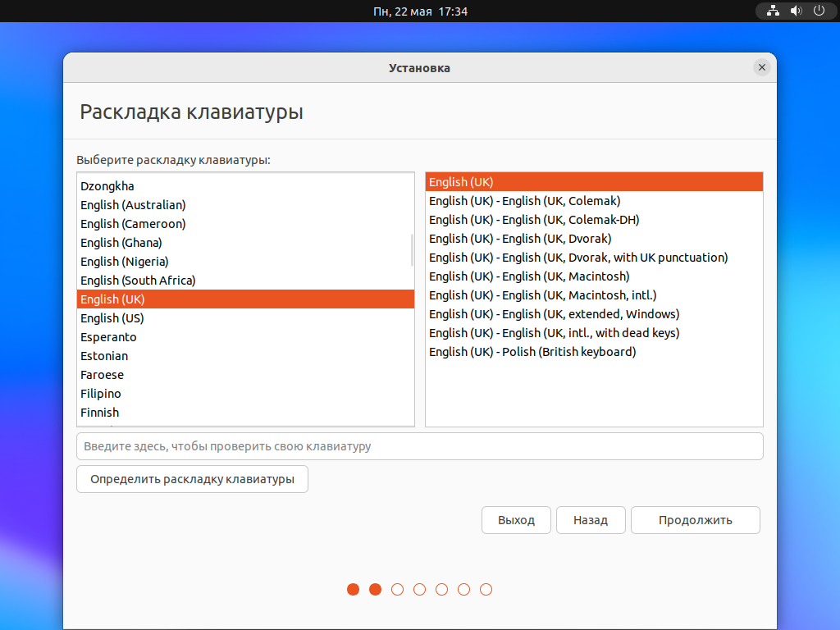Click the keyboard test input field
The width and height of the screenshot is (840, 630).
420,445
